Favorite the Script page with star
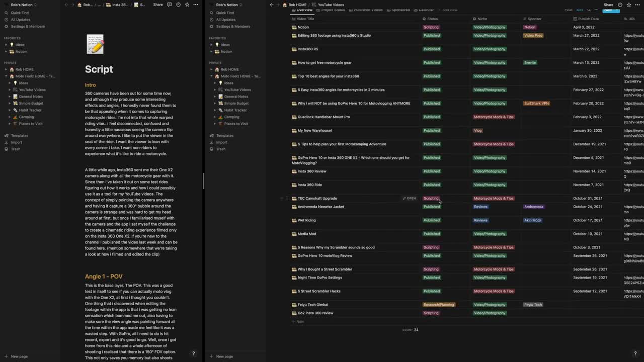The height and width of the screenshot is (362, 644). pos(187,5)
